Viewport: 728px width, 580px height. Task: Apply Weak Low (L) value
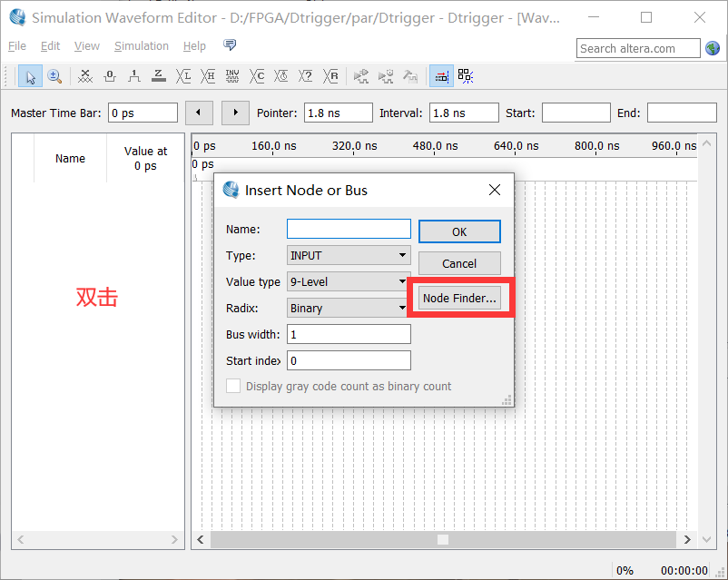pyautogui.click(x=183, y=76)
